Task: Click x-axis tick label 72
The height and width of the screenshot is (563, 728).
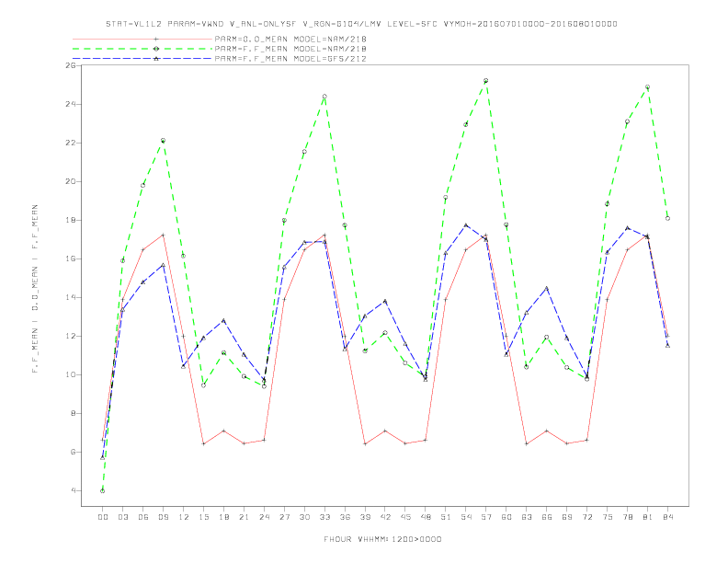Action: 587,517
